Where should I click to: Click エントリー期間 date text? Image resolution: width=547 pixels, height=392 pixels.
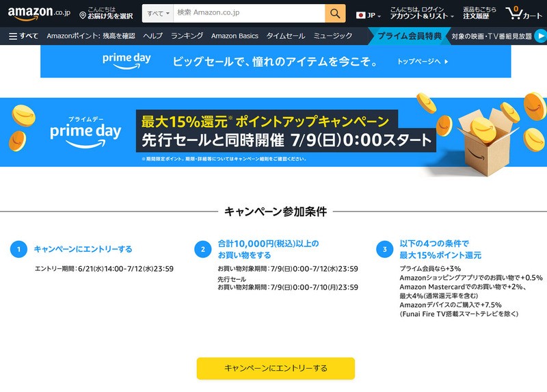pyautogui.click(x=105, y=269)
